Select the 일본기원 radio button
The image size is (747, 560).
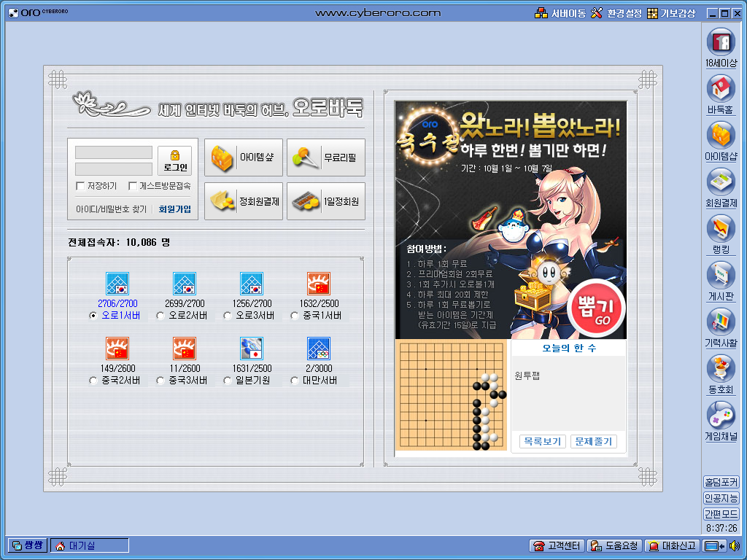(228, 381)
